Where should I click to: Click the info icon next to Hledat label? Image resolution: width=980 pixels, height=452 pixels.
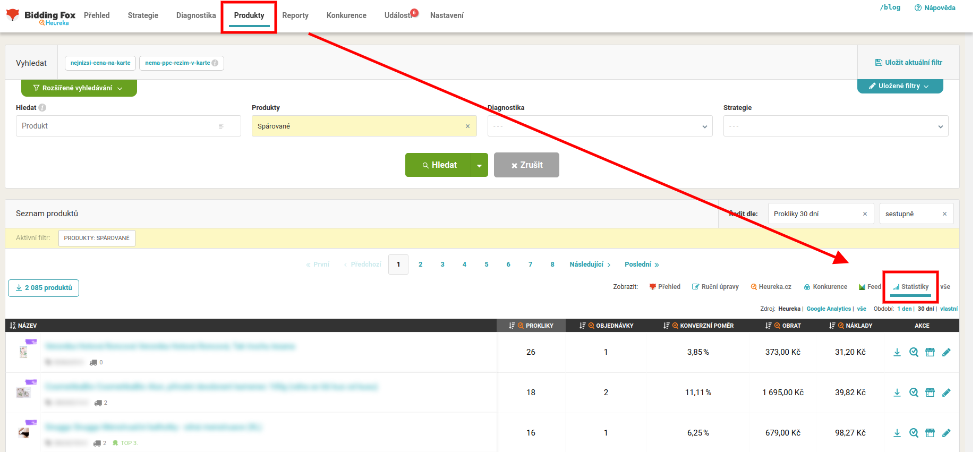42,108
